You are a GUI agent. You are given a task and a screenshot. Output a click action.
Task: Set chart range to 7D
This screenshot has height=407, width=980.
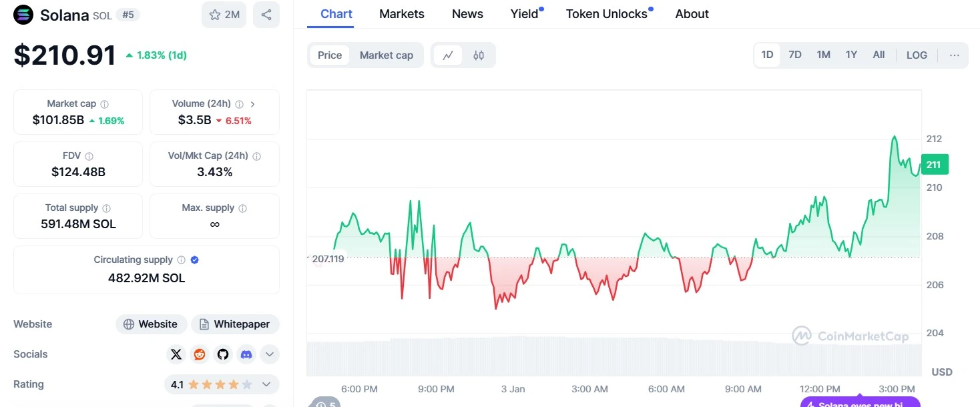pyautogui.click(x=795, y=55)
